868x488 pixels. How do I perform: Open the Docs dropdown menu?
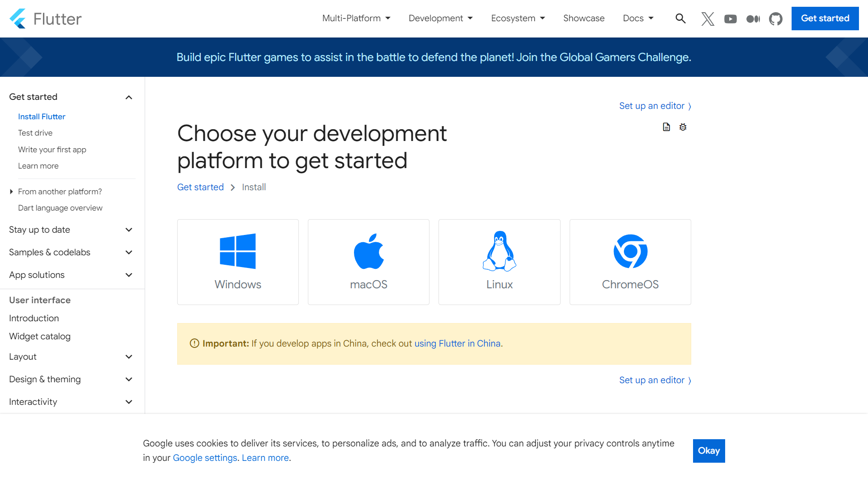pos(638,19)
